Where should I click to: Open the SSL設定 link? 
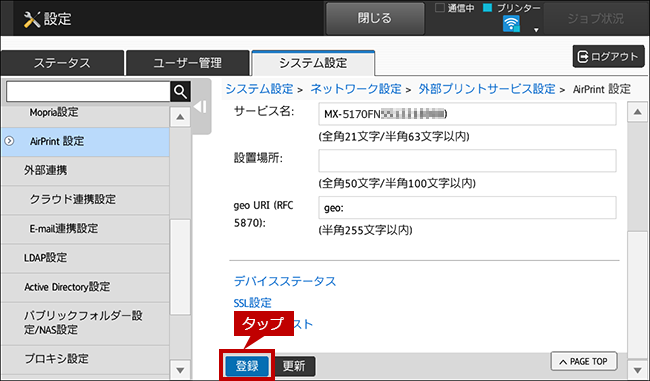click(252, 303)
